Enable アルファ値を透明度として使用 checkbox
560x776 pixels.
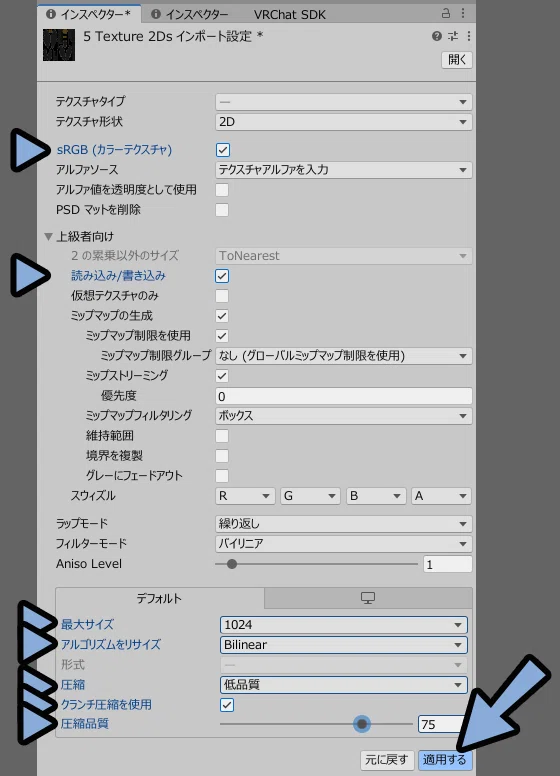coord(222,190)
